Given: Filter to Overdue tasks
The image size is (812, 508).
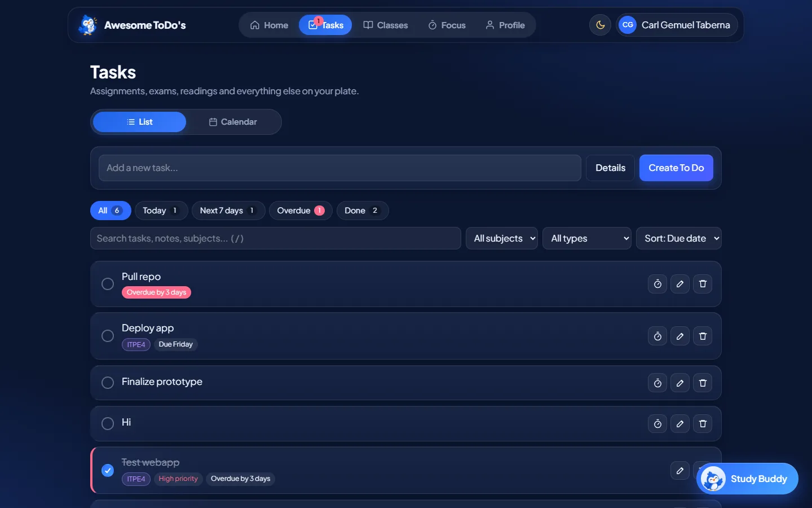Looking at the screenshot, I should click(301, 211).
